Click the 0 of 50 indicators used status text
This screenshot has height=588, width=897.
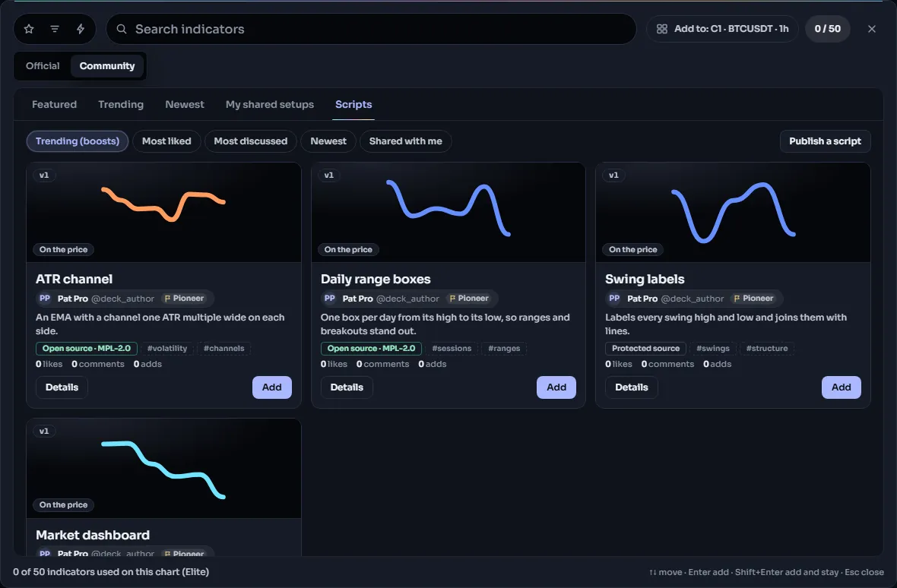click(111, 572)
